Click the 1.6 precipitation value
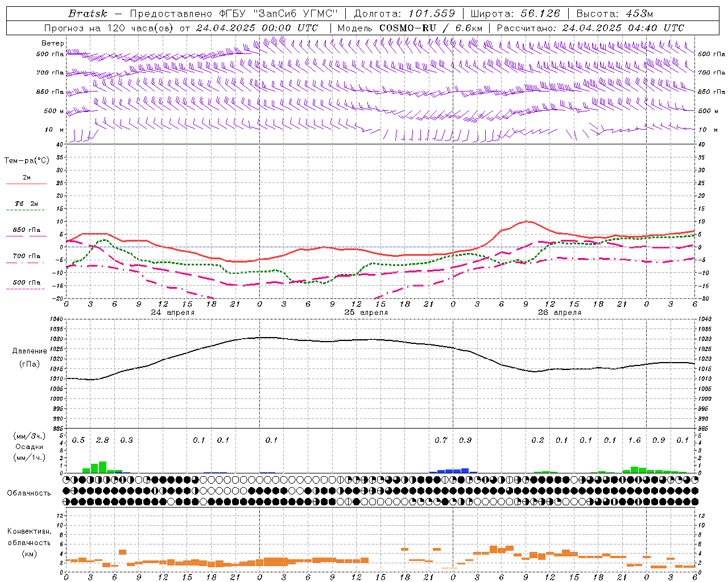Viewport: 728px width, 582px height. (x=634, y=440)
